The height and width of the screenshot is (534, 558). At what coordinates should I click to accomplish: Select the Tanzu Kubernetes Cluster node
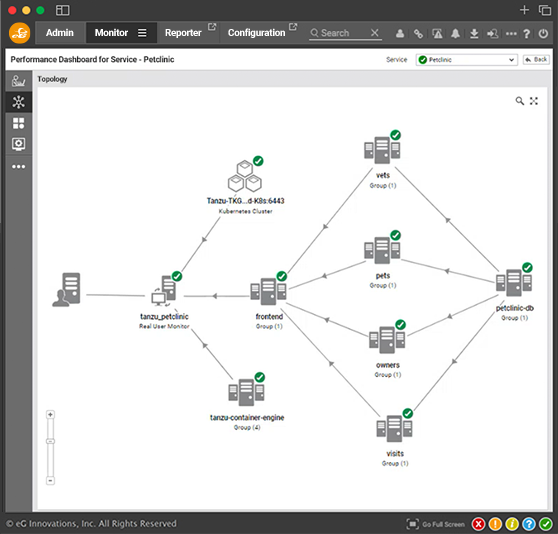pos(245,175)
